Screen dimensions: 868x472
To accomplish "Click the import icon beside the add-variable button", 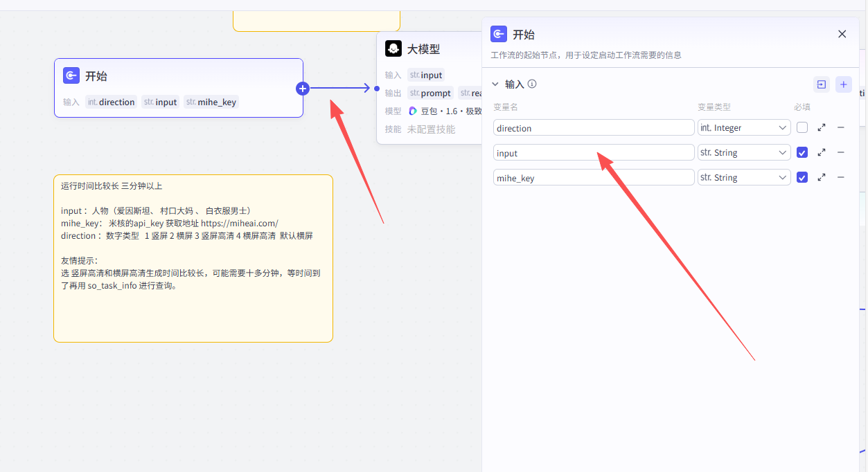I will 821,84.
